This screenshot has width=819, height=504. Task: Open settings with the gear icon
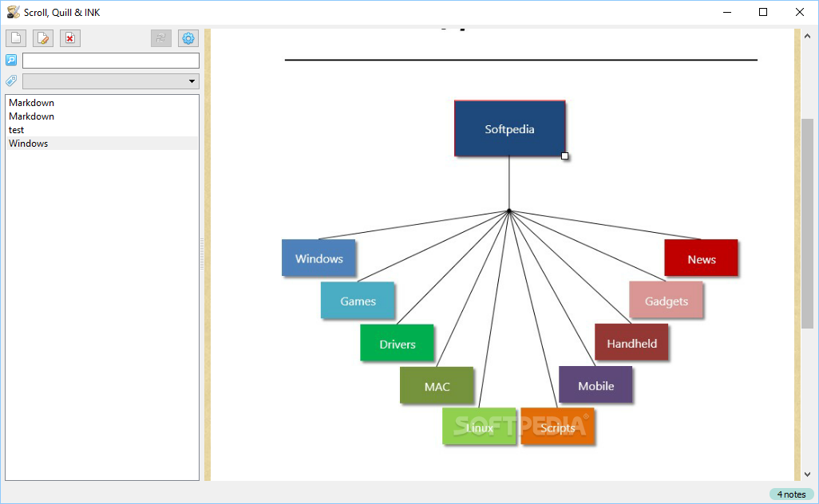point(188,38)
